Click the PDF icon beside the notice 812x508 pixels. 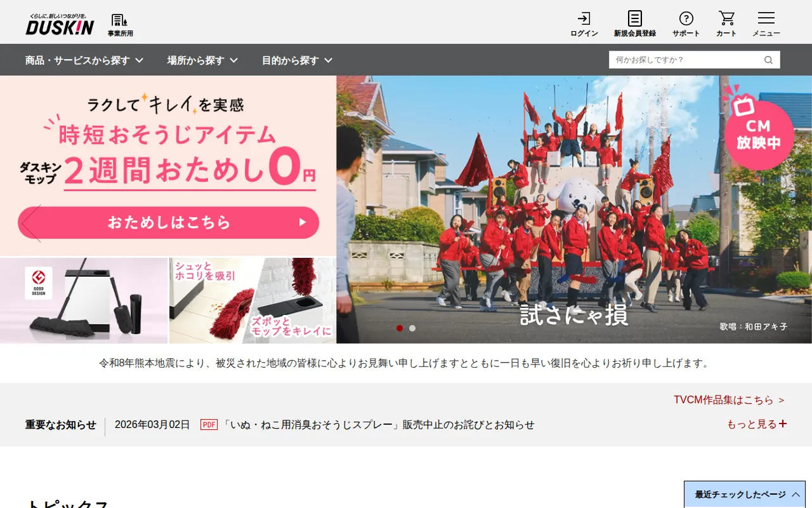(x=209, y=425)
